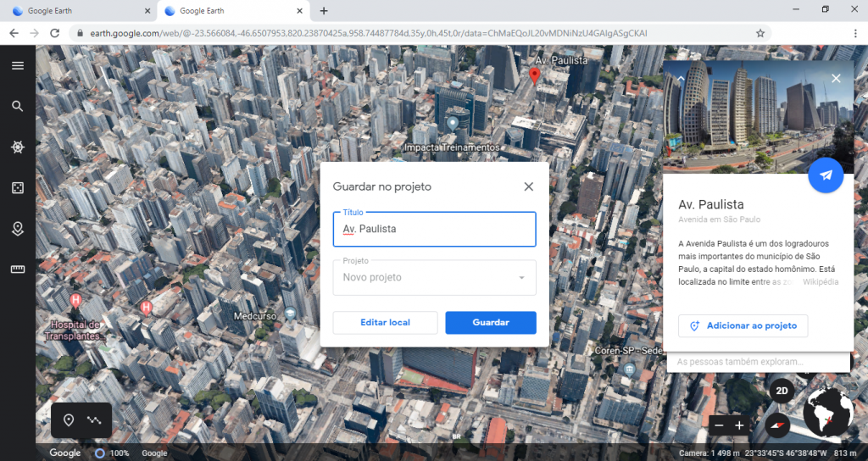Open Chrome three-dot menu
Screen dimensions: 868x461
click(x=855, y=33)
